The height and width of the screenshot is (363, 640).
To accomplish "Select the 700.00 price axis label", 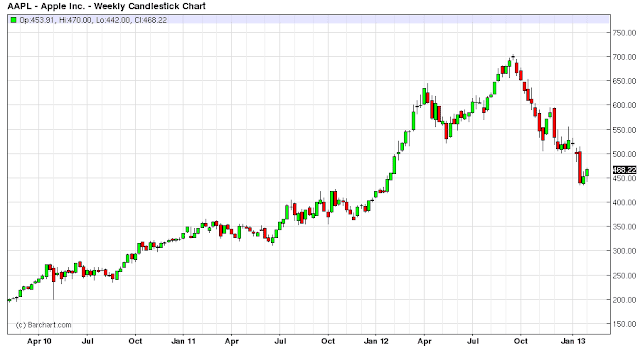I will pyautogui.click(x=624, y=57).
